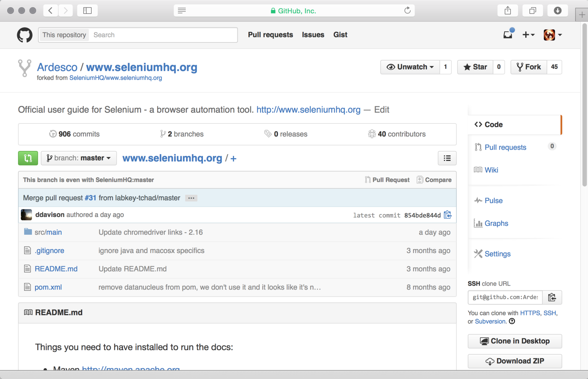View the 45 forks count
The width and height of the screenshot is (588, 379).
point(554,67)
